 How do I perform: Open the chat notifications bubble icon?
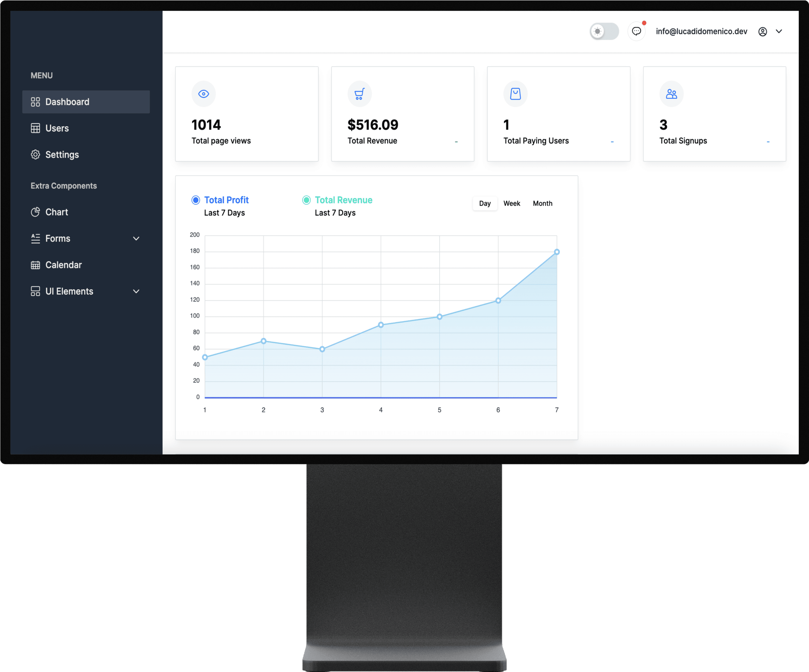pos(636,31)
